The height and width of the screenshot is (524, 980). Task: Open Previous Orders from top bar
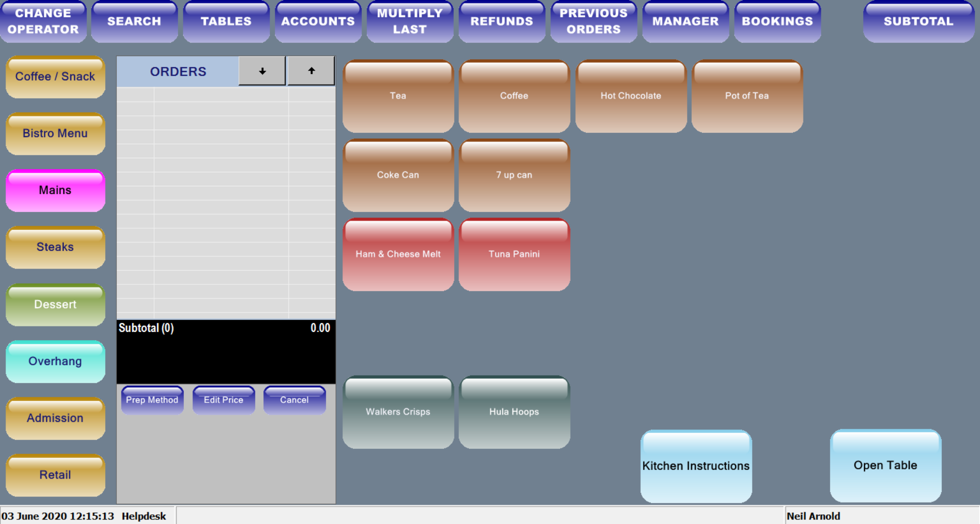[593, 21]
